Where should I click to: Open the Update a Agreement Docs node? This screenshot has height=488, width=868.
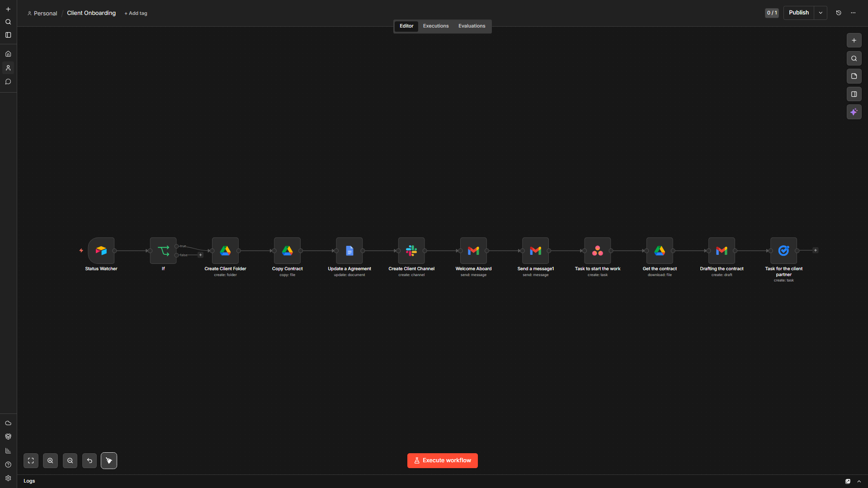coord(349,251)
